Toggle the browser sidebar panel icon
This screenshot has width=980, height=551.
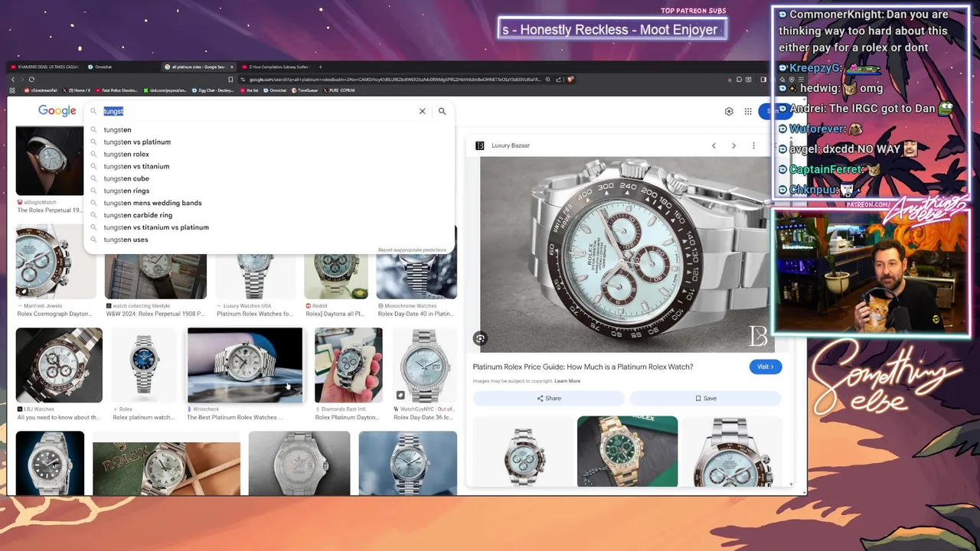point(763,80)
